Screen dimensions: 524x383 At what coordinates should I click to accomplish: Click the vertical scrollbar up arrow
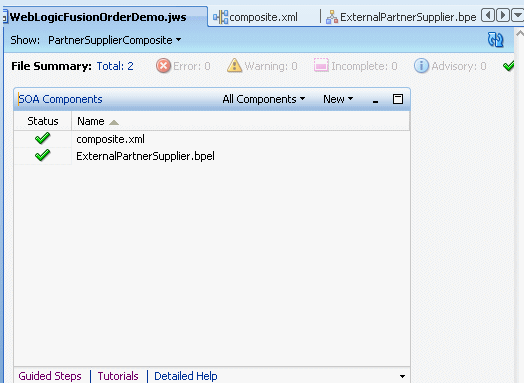[x=520, y=33]
